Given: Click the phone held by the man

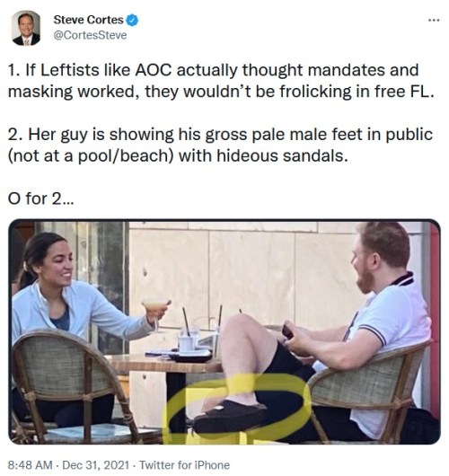Looking at the screenshot, I should pyautogui.click(x=287, y=331).
